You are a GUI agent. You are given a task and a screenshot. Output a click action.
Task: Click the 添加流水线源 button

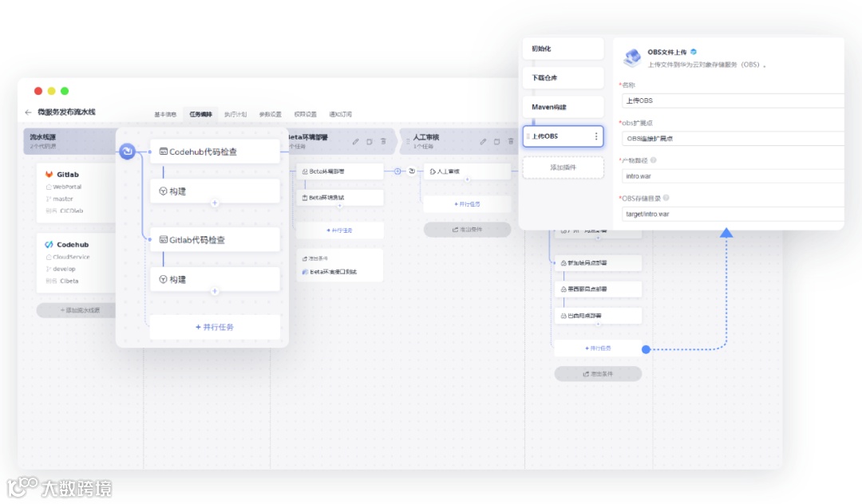click(76, 310)
